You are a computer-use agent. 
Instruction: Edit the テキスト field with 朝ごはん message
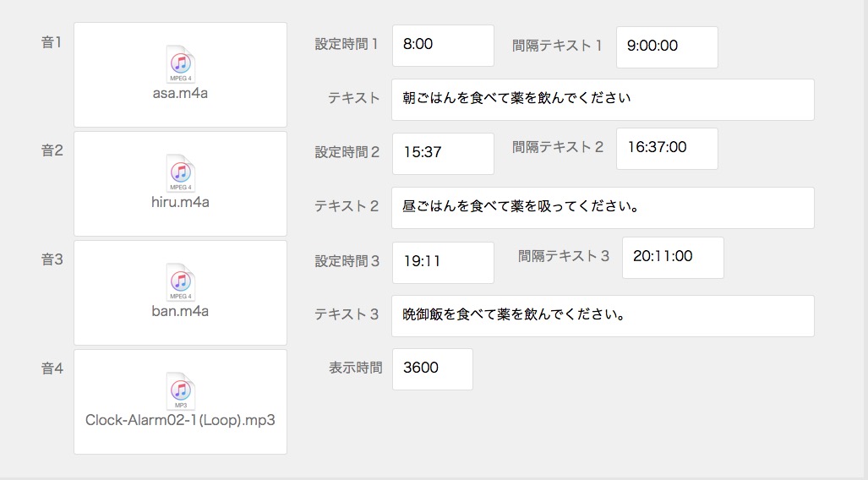(x=603, y=100)
